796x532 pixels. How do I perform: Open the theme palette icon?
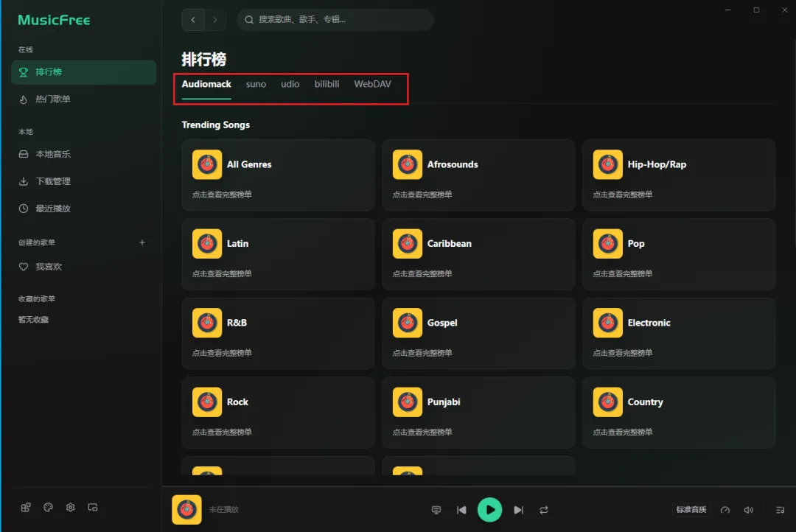tap(48, 507)
